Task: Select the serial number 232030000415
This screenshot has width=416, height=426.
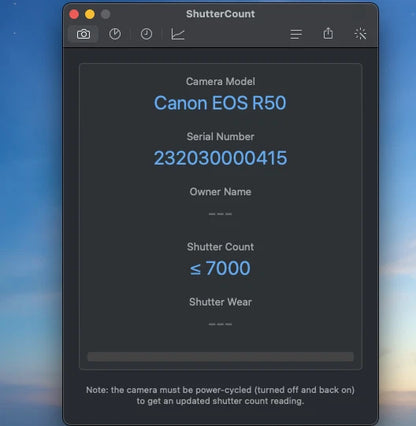Action: [220, 158]
